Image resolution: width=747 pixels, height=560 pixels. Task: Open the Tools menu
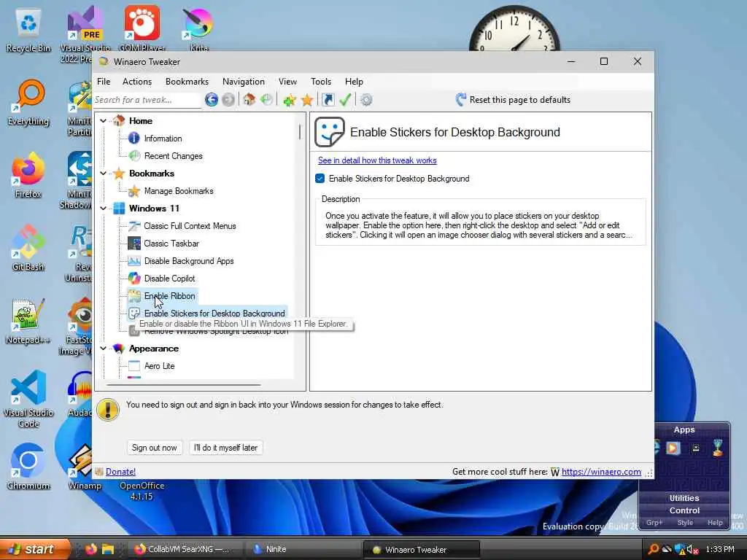[321, 82]
